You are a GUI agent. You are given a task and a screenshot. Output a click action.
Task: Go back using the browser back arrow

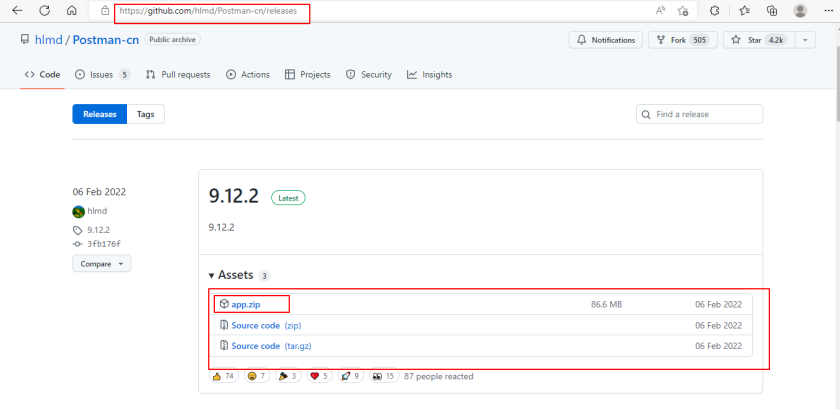coord(17,10)
